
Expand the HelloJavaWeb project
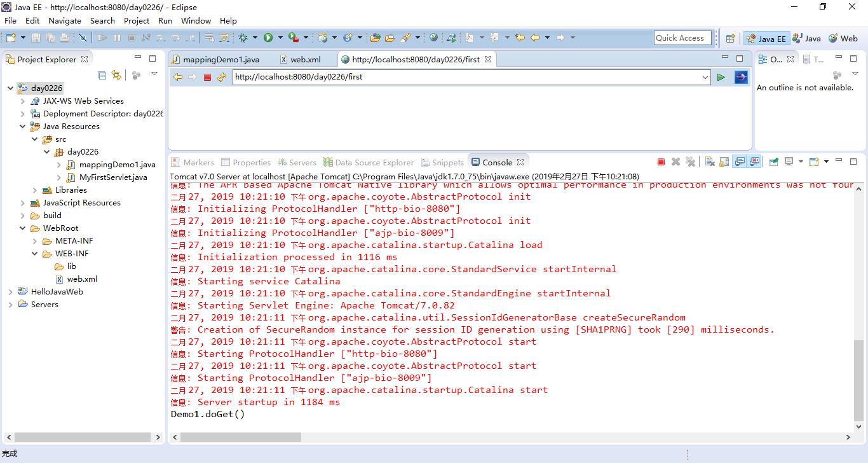(11, 292)
